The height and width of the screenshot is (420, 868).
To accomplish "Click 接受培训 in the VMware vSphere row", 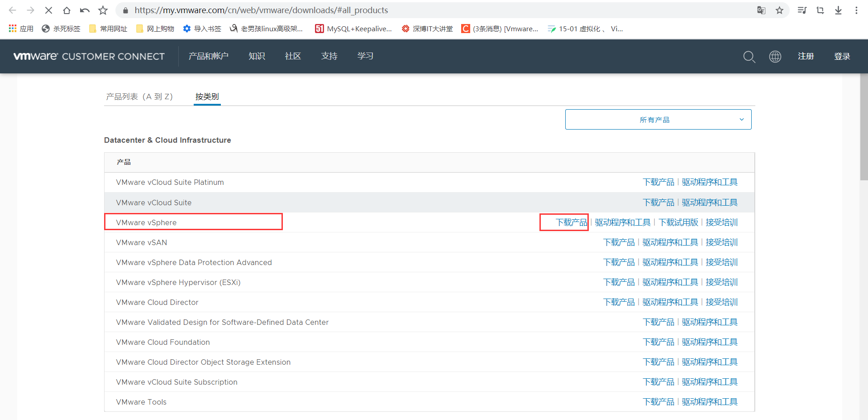I will [x=722, y=222].
